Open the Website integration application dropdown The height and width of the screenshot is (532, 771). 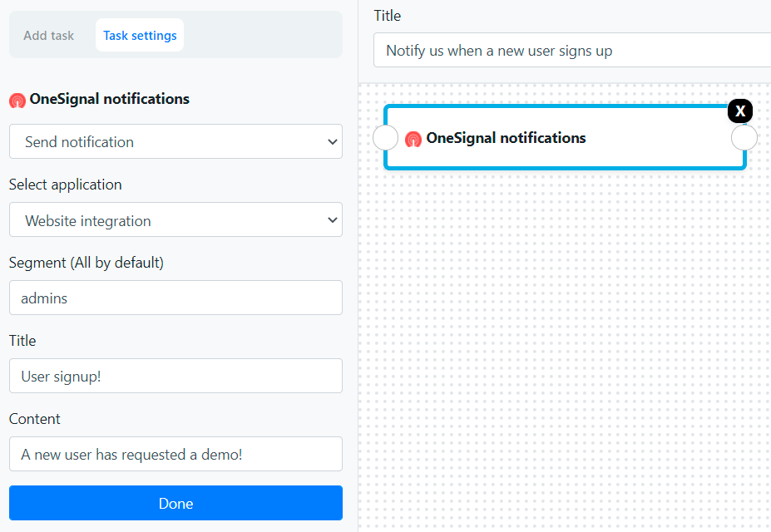tap(175, 220)
